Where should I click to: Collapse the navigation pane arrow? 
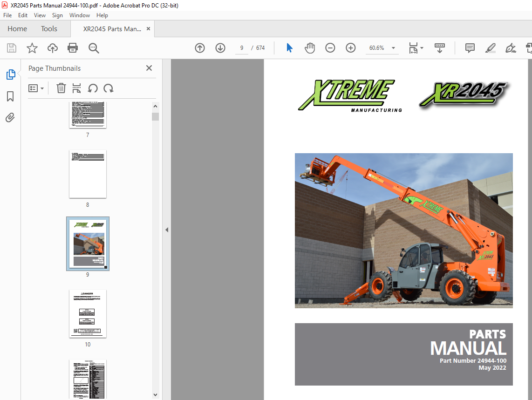[x=167, y=230]
